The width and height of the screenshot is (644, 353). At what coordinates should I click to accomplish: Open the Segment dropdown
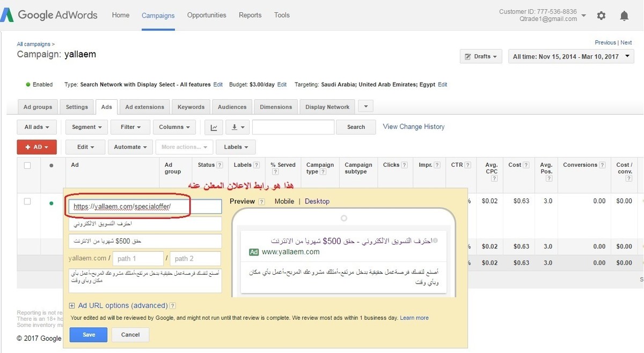tap(86, 127)
